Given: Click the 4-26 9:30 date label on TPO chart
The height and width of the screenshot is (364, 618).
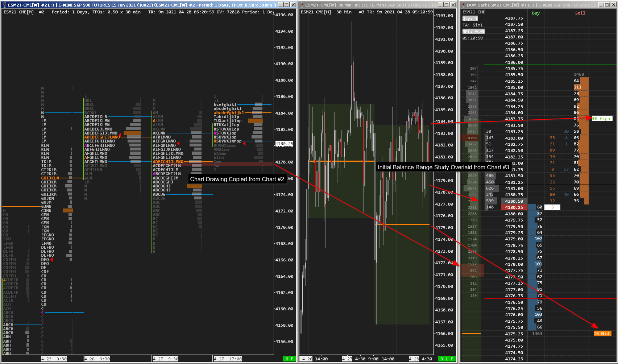Looking at the screenshot, I should coord(97,359).
